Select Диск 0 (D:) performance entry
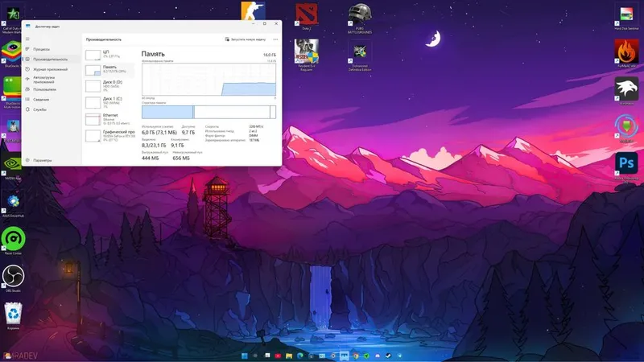Viewport: 644px width, 362px height. coord(109,86)
